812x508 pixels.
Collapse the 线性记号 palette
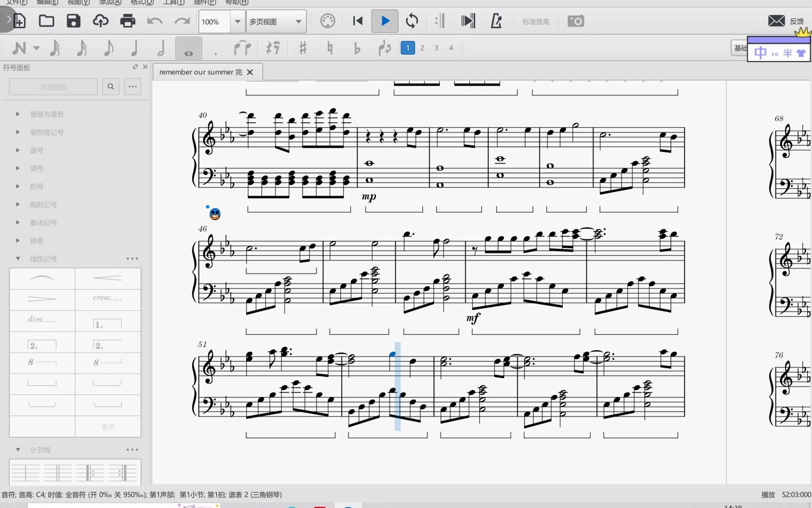click(18, 258)
